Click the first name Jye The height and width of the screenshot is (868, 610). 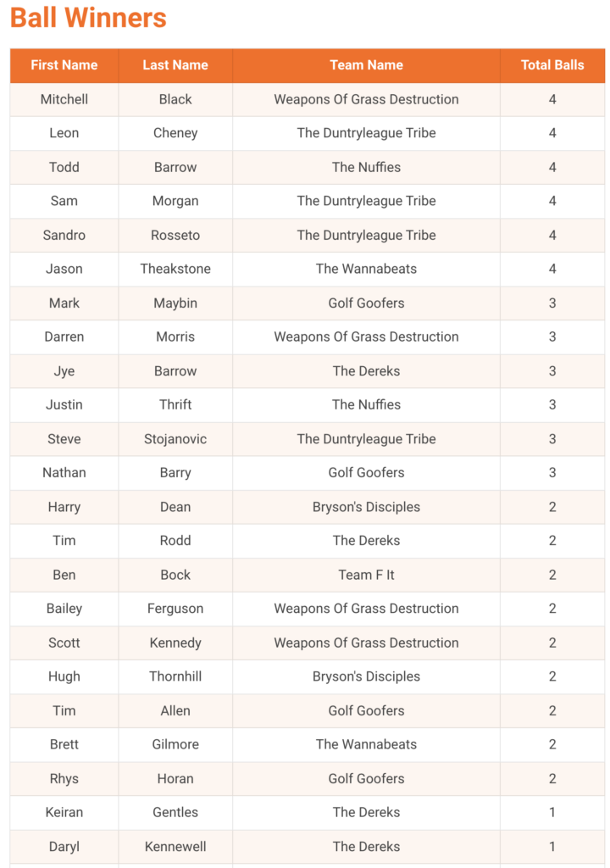64,371
